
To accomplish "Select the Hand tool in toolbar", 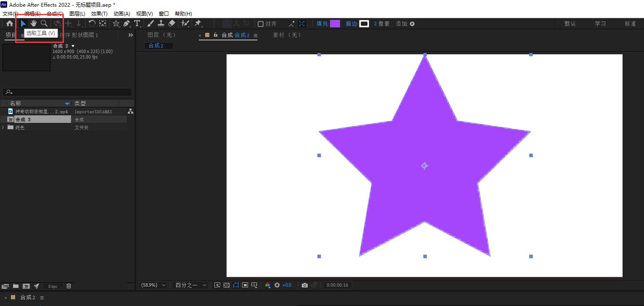I will tap(34, 24).
